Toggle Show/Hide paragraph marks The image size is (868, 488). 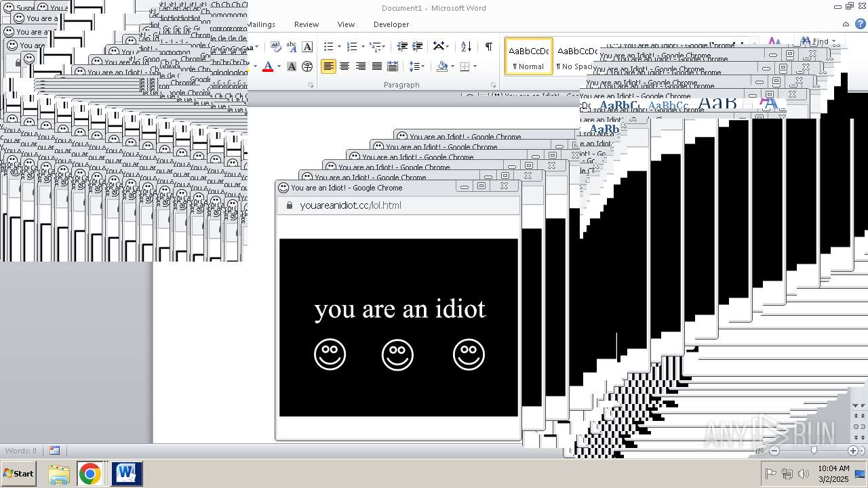[488, 47]
